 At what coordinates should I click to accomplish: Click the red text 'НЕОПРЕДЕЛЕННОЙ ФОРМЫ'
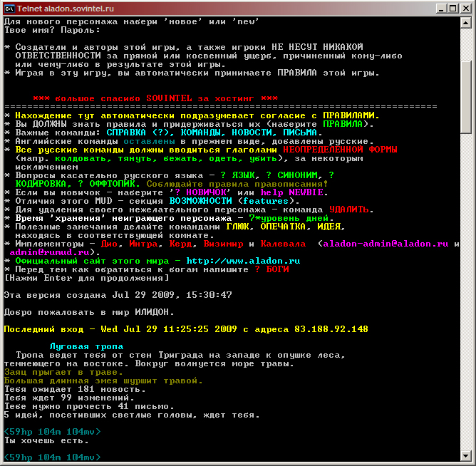tap(340, 150)
